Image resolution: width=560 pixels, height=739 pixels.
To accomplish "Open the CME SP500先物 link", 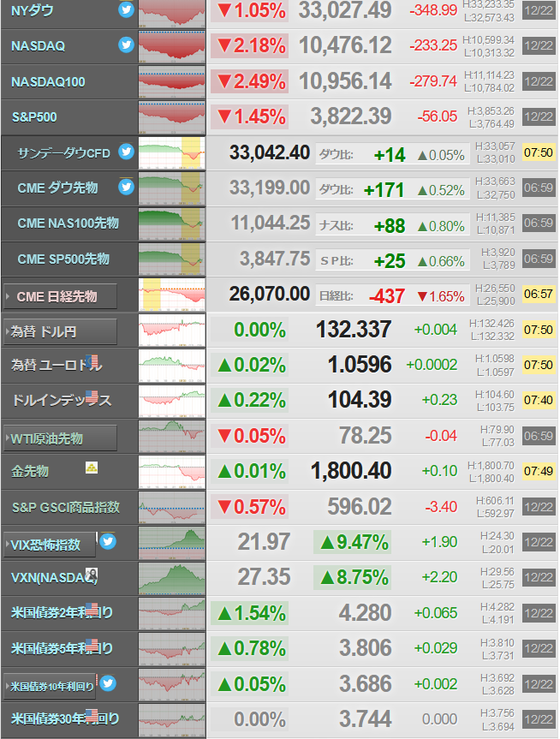I will click(63, 259).
